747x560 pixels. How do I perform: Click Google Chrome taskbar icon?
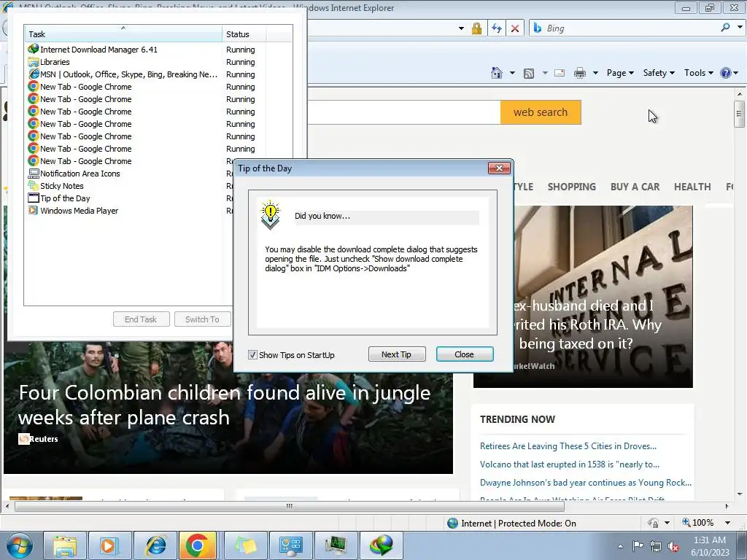tap(197, 545)
